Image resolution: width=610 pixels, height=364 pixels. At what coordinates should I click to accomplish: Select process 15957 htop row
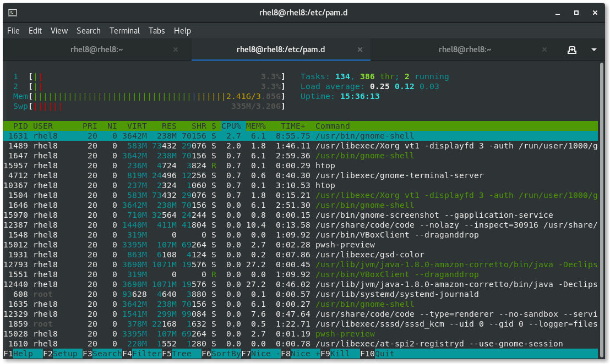click(301, 166)
